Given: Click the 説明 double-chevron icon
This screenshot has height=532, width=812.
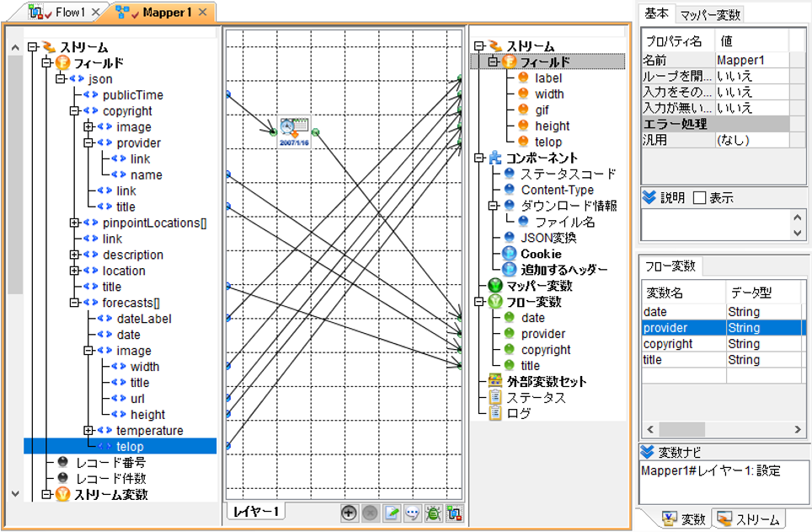Looking at the screenshot, I should click(x=649, y=197).
